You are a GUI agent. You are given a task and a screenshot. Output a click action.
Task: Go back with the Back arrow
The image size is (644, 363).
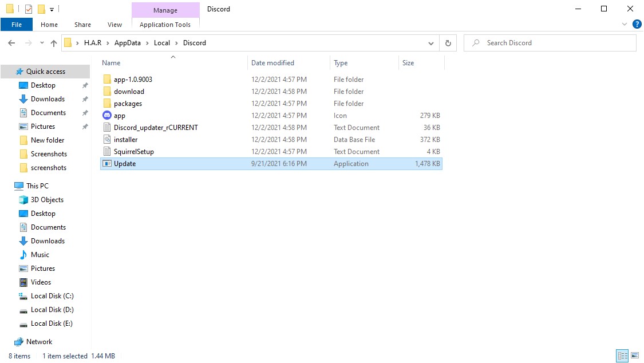click(11, 43)
